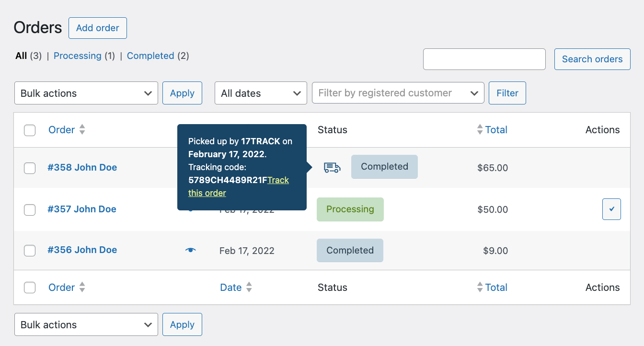The height and width of the screenshot is (346, 644).
Task: Open the top Bulk actions dropdown
Action: tap(86, 93)
